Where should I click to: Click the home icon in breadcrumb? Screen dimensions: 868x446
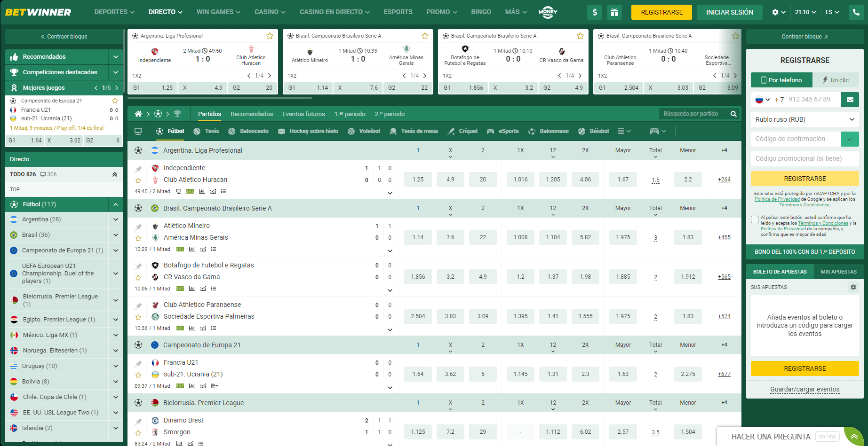coord(138,114)
